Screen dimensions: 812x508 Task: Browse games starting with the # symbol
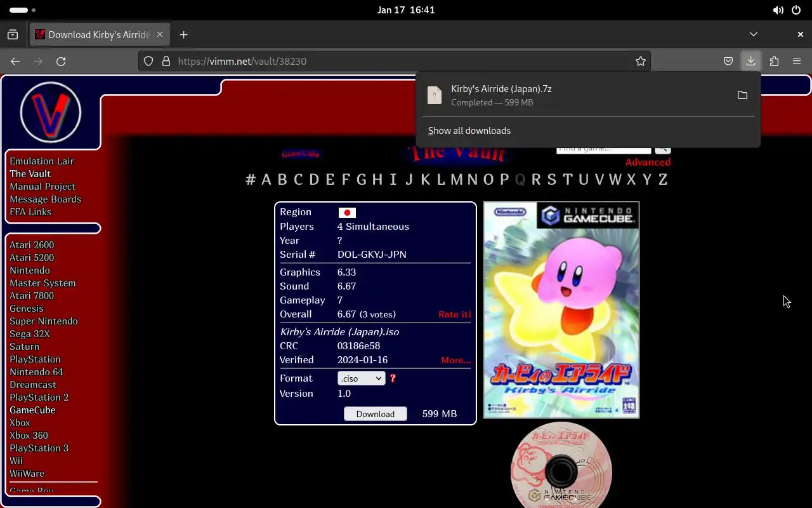point(251,179)
